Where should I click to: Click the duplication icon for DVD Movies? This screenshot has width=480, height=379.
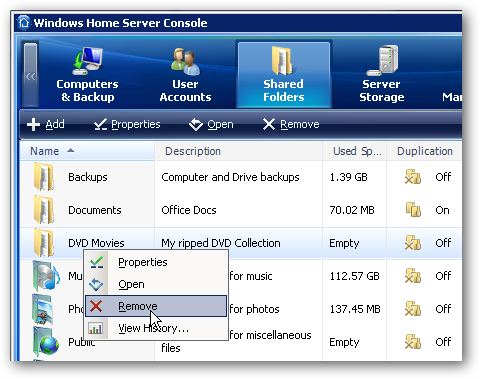click(x=413, y=243)
